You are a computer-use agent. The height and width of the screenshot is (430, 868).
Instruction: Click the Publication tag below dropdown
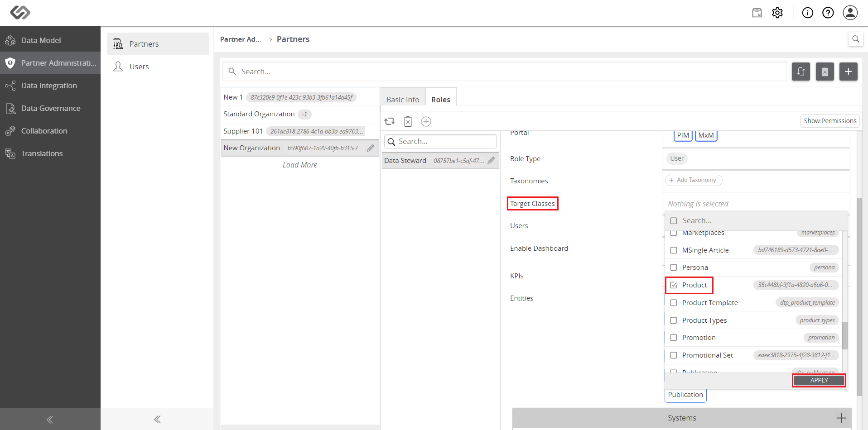click(x=685, y=395)
